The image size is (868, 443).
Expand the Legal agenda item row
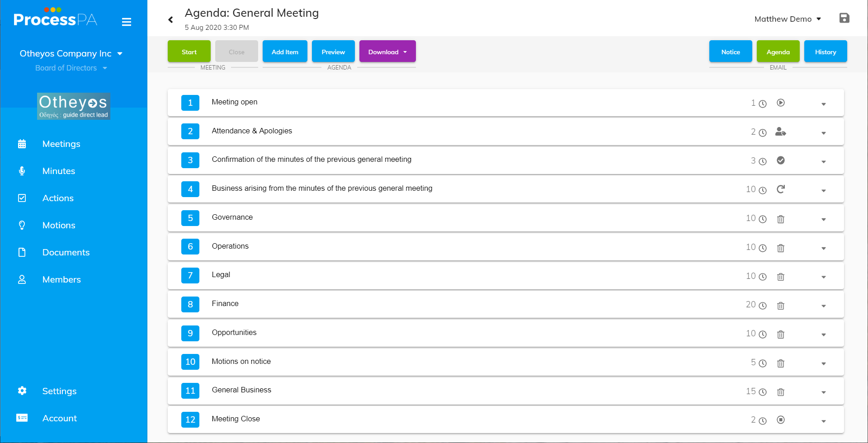(x=823, y=277)
